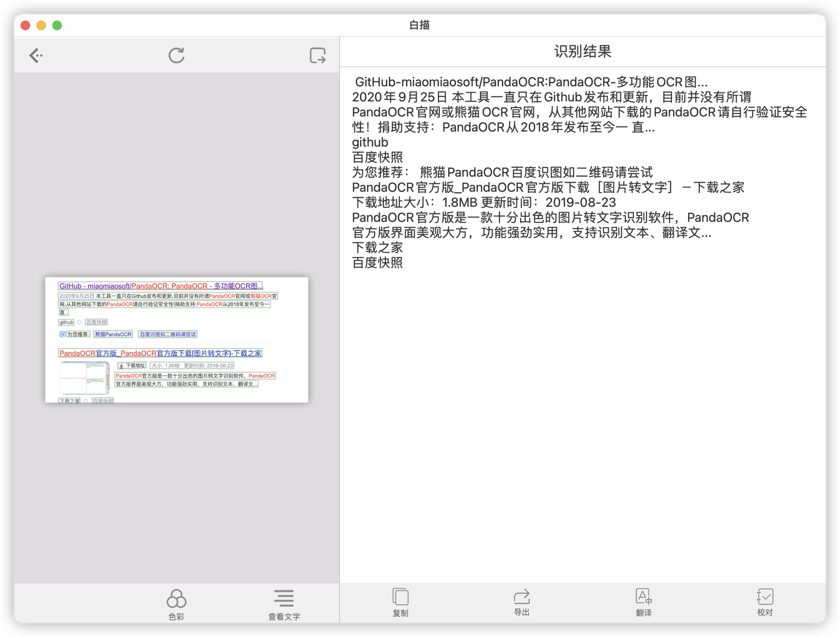The image size is (840, 637).
Task: Go back with the arrow icon
Action: pyautogui.click(x=36, y=55)
